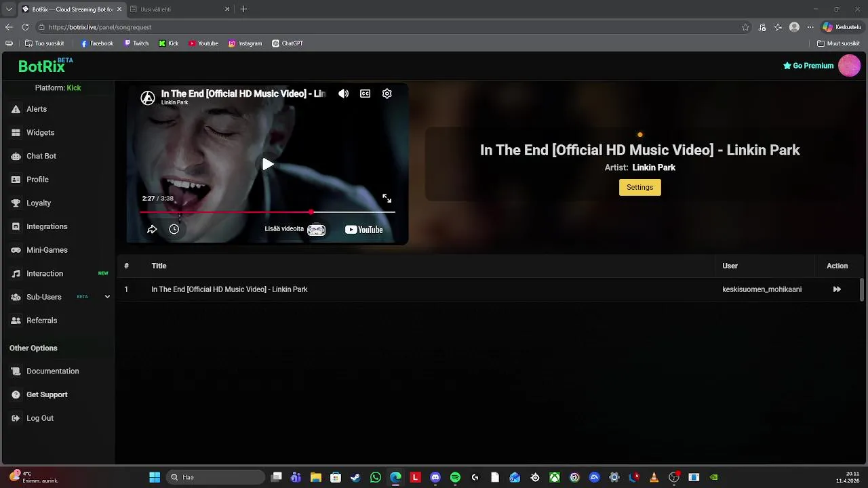Image resolution: width=868 pixels, height=488 pixels.
Task: Open Steam from the taskbar
Action: 355,478
